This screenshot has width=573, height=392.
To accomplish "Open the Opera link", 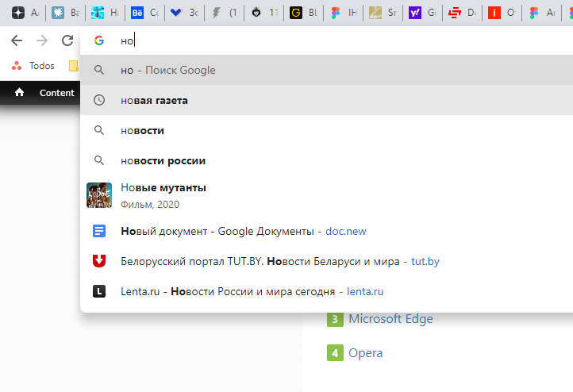I will tap(365, 353).
